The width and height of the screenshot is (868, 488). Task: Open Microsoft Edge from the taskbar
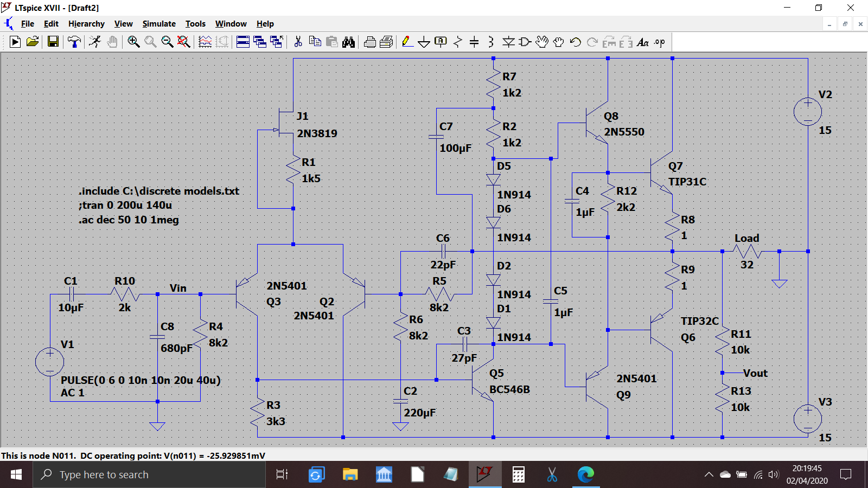click(586, 474)
